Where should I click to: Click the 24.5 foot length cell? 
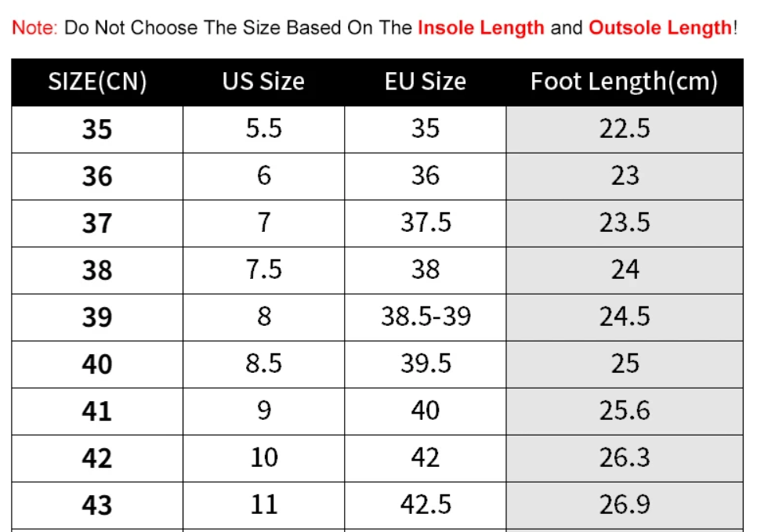625,317
